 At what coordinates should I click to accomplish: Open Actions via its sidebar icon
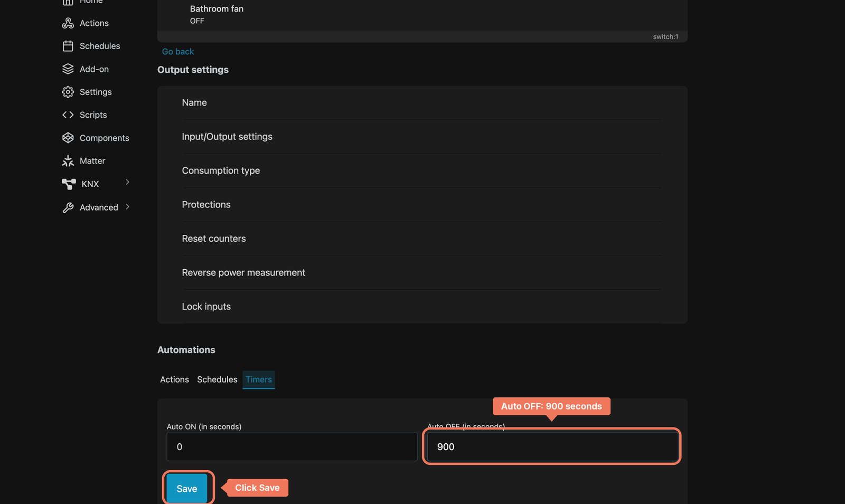(68, 23)
